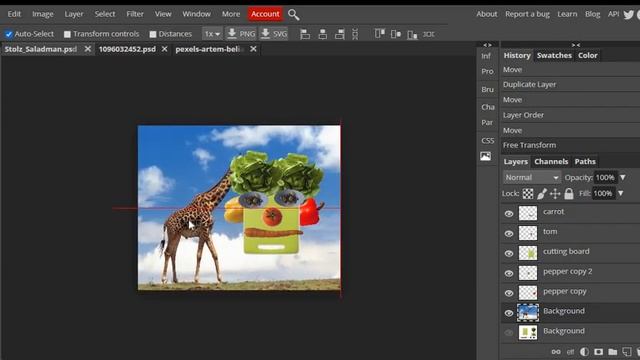Collapse right panel arrows icon
This screenshot has width=640, height=360.
click(x=576, y=45)
